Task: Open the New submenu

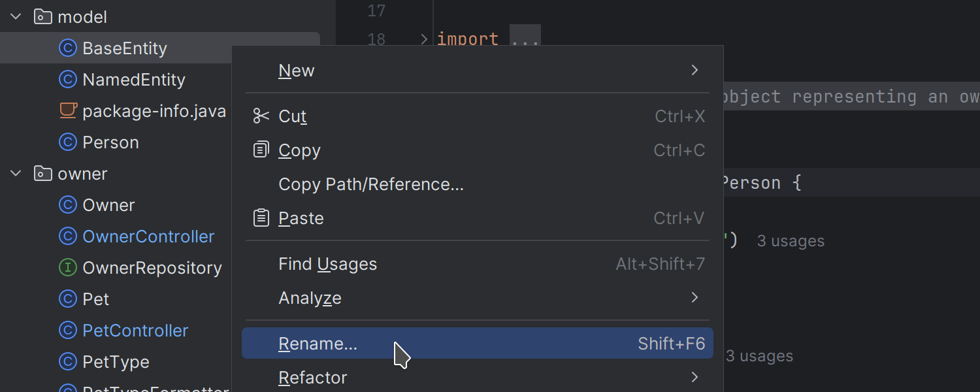Action: coord(297,70)
